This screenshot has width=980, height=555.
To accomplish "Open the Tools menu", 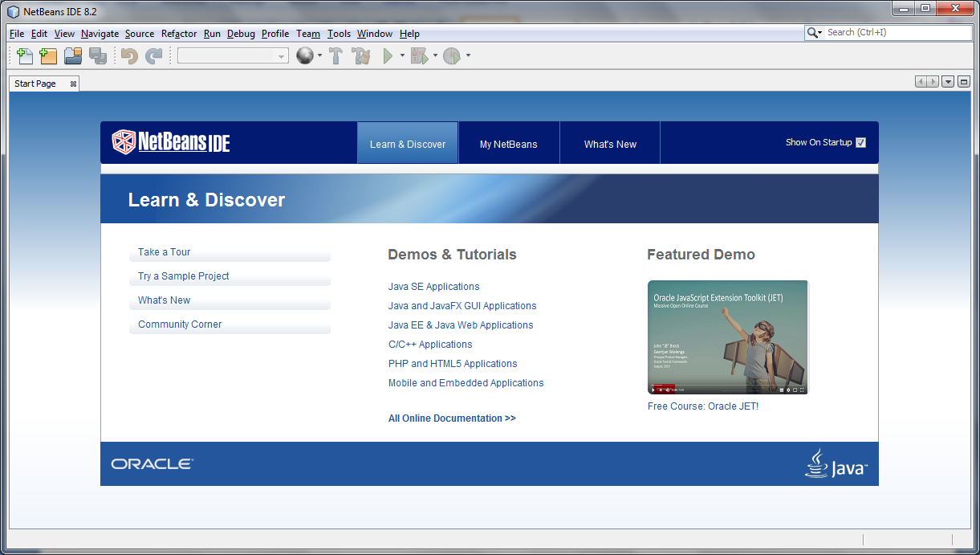I will click(x=340, y=34).
